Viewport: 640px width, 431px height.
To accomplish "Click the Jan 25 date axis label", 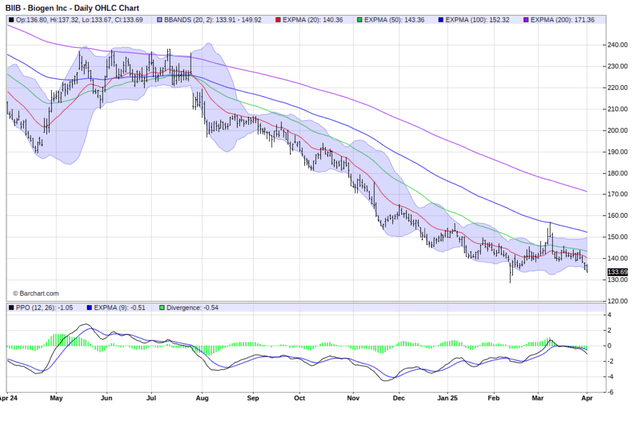I will point(448,398).
